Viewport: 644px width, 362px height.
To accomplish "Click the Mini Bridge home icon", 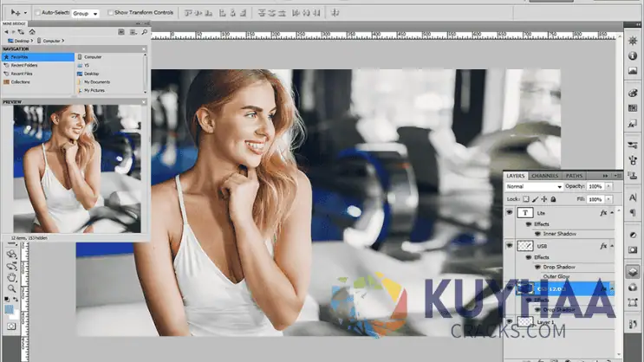I will point(33,32).
